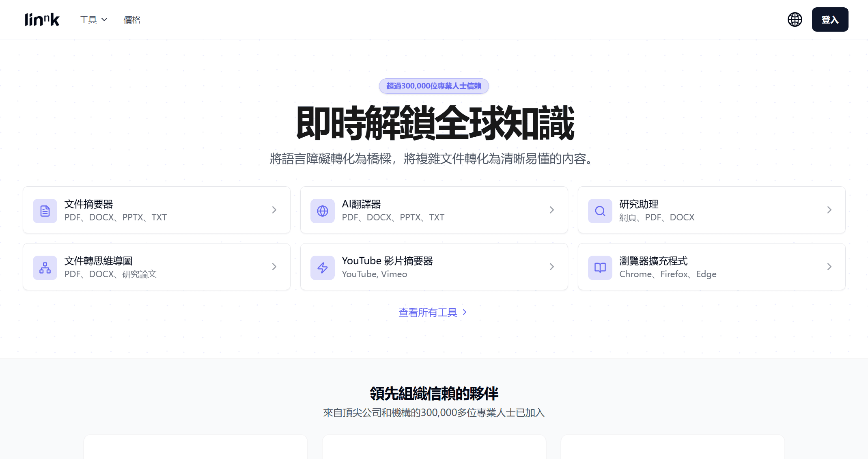Click the 研究助理 magnifier icon
Viewport: 868px width, 459px height.
click(600, 211)
